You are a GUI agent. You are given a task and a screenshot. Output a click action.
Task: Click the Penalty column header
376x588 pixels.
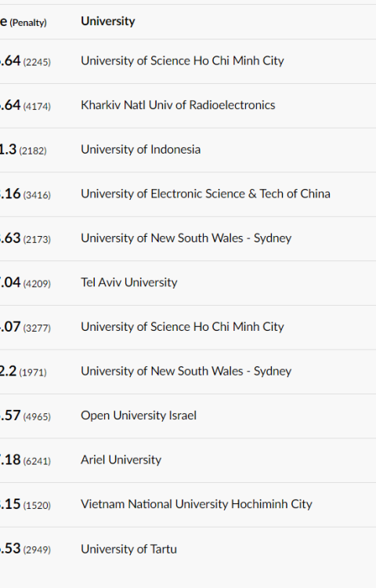click(28, 23)
